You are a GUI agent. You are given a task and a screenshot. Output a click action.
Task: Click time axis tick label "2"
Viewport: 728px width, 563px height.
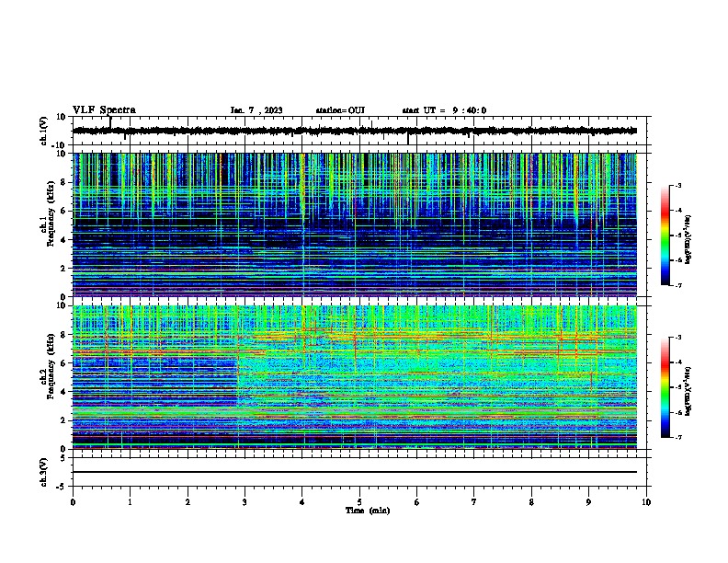pyautogui.click(x=188, y=502)
